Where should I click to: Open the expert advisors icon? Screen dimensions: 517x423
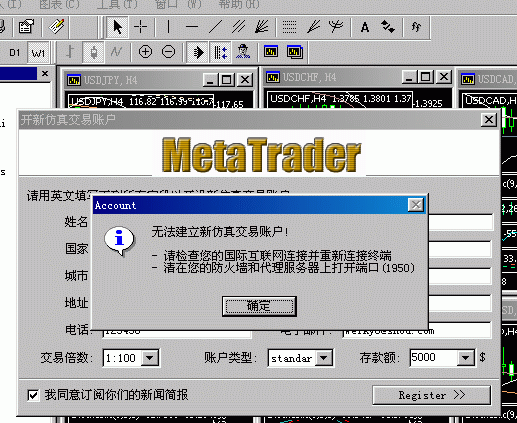(x=243, y=52)
